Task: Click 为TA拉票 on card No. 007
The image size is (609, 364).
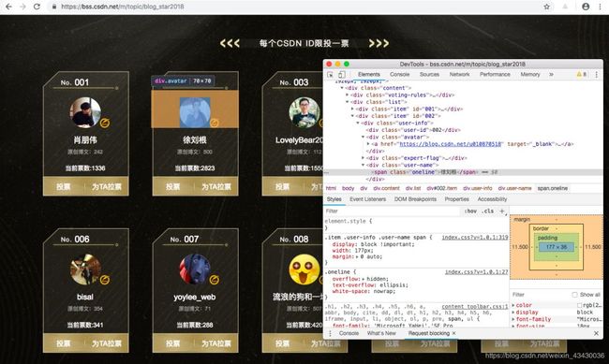Action: [x=215, y=343]
